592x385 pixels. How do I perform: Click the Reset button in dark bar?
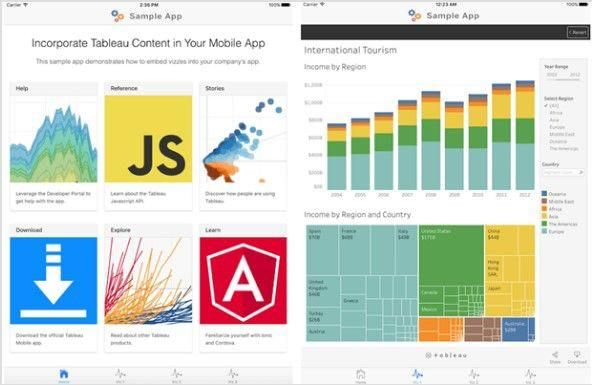(578, 32)
